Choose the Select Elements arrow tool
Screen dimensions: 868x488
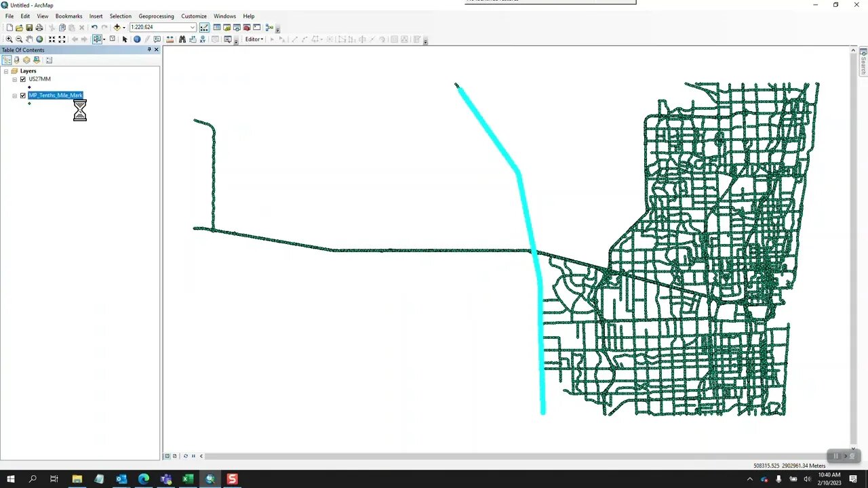pos(125,39)
